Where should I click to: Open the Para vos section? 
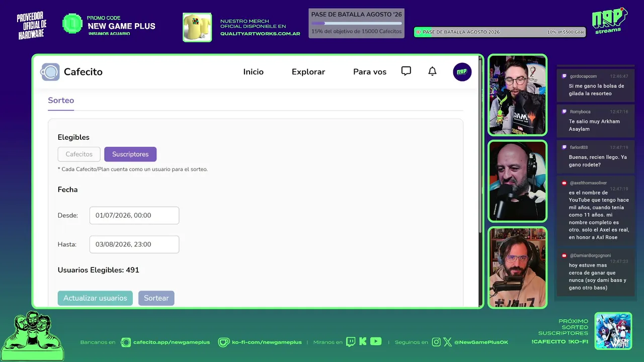pyautogui.click(x=370, y=72)
